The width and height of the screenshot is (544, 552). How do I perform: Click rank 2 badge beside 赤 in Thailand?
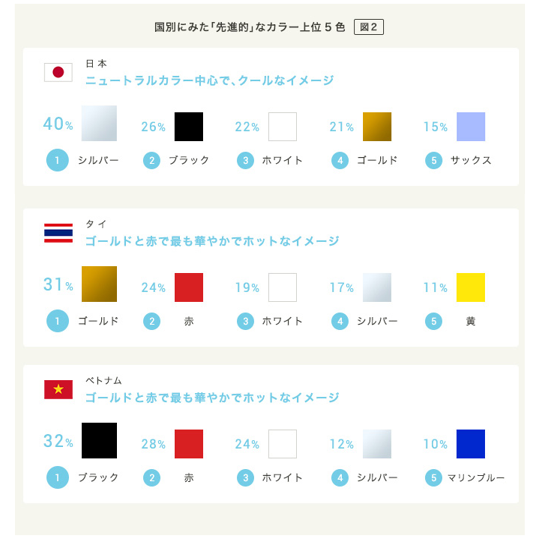coord(152,321)
